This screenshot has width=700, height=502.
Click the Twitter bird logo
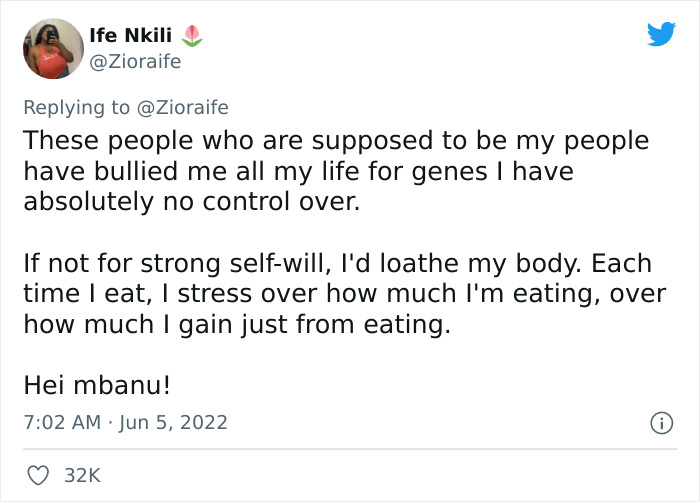click(661, 34)
